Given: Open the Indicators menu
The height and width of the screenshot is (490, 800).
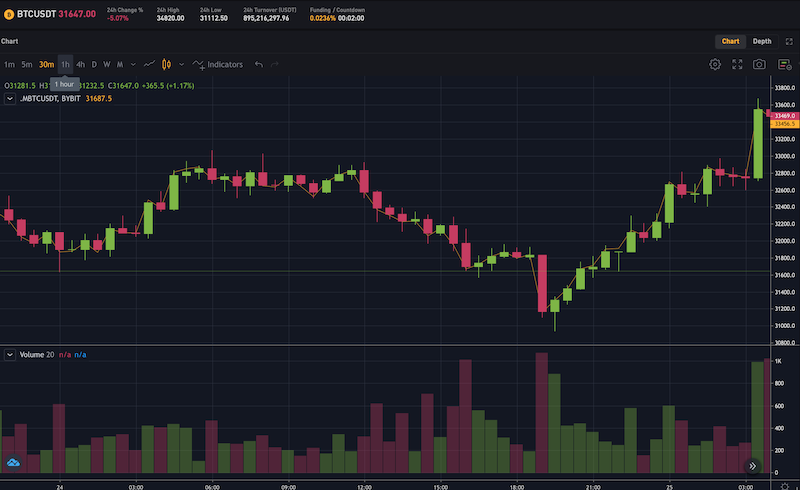Looking at the screenshot, I should tap(218, 64).
